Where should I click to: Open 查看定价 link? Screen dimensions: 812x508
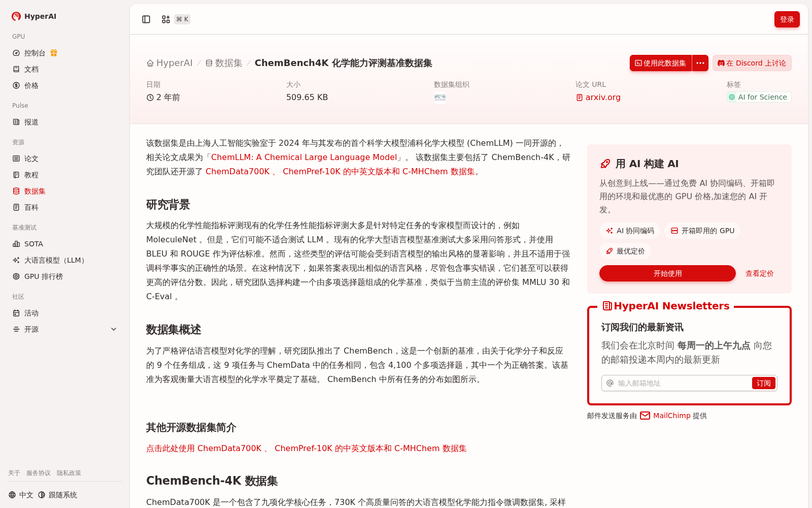[x=759, y=273]
